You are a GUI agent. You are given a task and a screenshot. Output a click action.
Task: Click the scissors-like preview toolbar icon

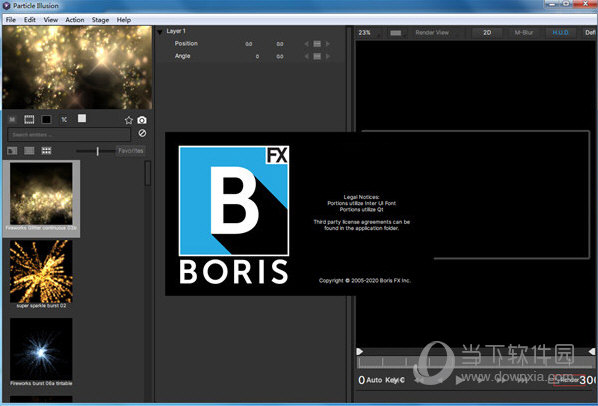click(64, 120)
